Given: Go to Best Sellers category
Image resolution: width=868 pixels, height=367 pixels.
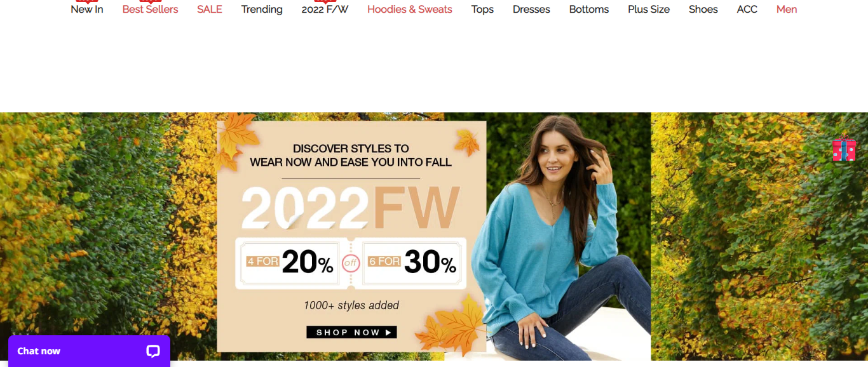Looking at the screenshot, I should point(151,10).
